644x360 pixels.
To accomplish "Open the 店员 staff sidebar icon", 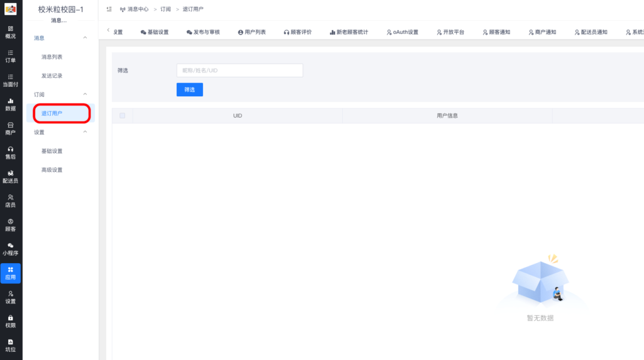I will tap(10, 201).
